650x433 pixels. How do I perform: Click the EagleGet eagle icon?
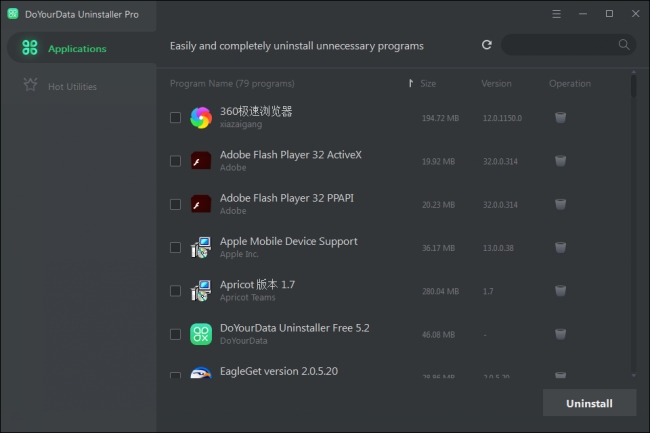tap(201, 372)
